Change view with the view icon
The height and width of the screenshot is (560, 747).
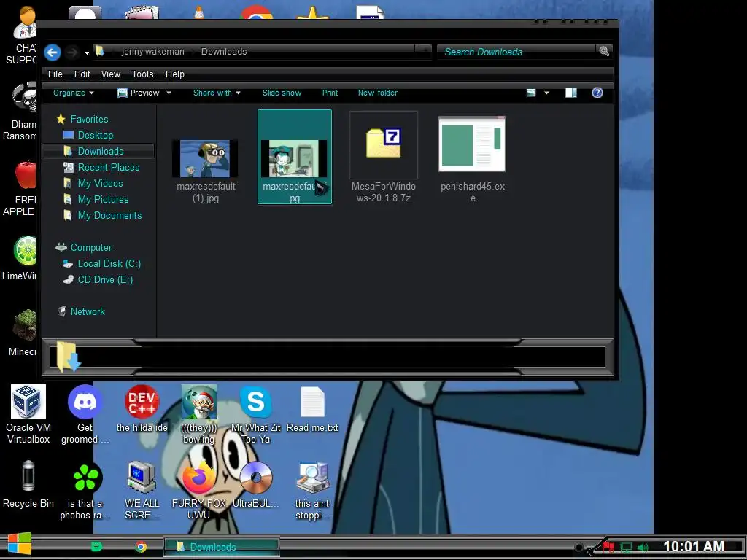(531, 93)
